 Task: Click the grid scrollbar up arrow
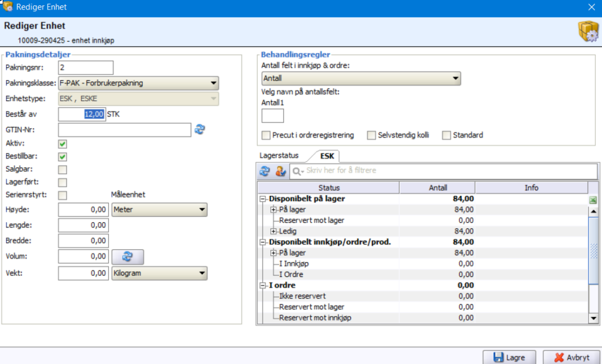click(x=594, y=212)
